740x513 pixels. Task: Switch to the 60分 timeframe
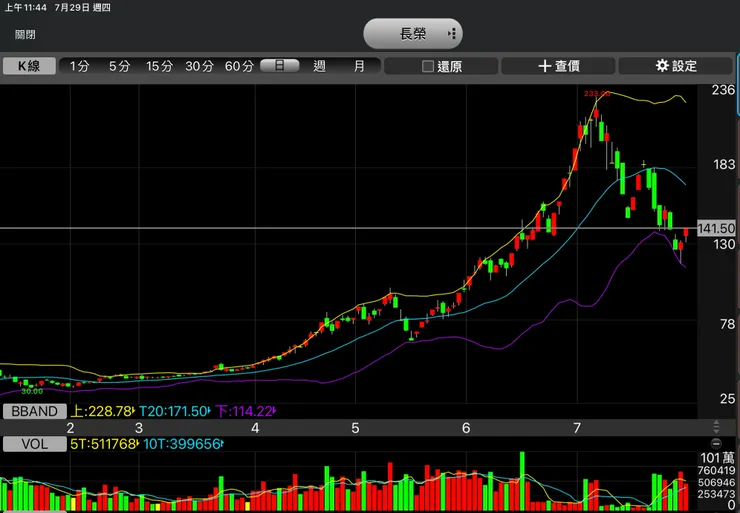tap(239, 66)
